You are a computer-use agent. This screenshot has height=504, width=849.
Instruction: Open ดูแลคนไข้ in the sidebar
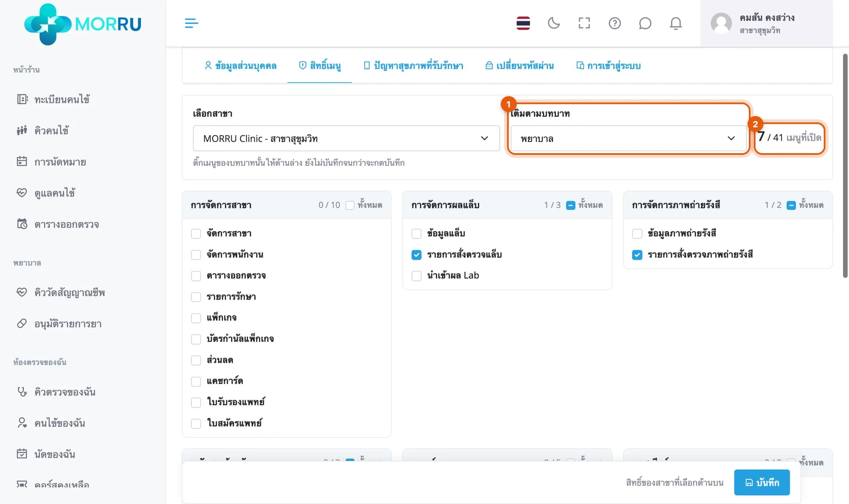click(46, 193)
